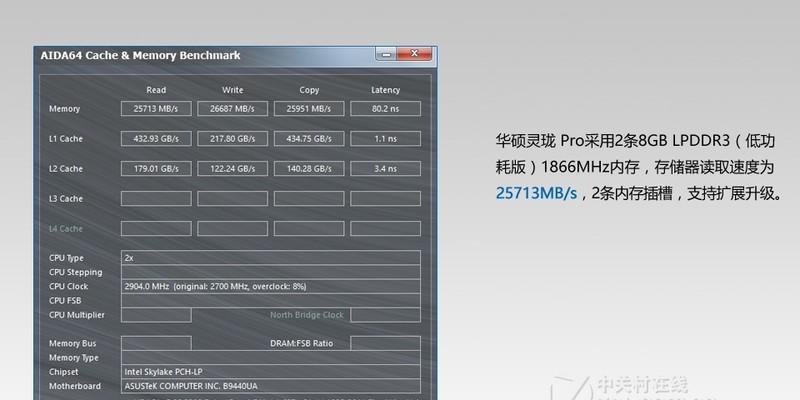Click the empty L4 Cache Latency field

pyautogui.click(x=386, y=229)
